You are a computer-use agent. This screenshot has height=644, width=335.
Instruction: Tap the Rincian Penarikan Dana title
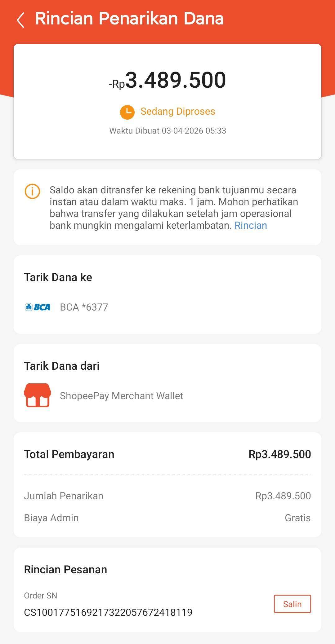129,19
